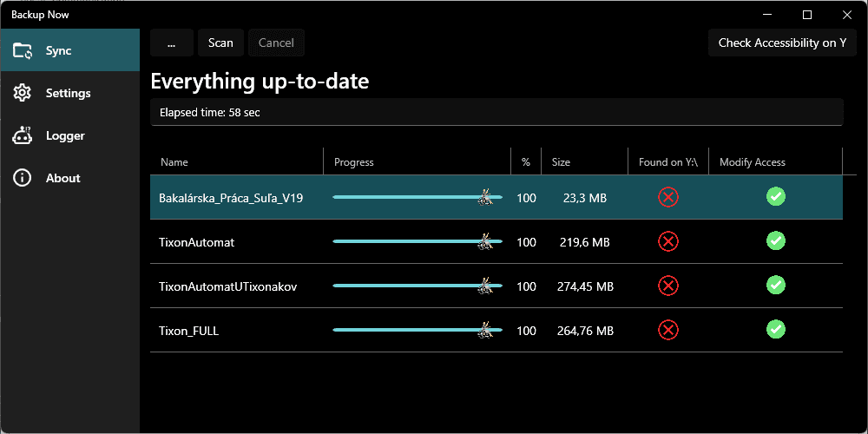Image resolution: width=868 pixels, height=434 pixels.
Task: Click the Settings gear icon
Action: (23, 93)
